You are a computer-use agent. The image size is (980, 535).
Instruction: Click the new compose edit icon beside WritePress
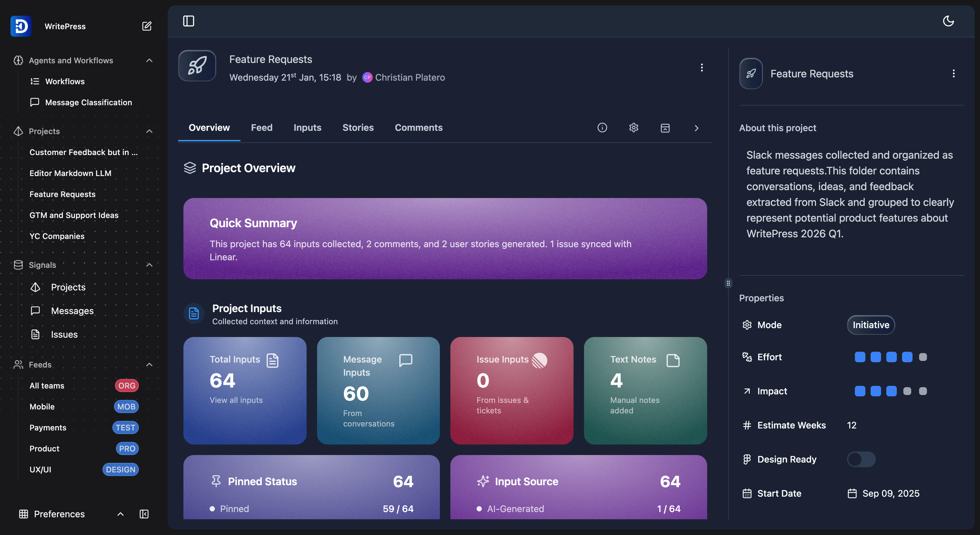coord(146,26)
